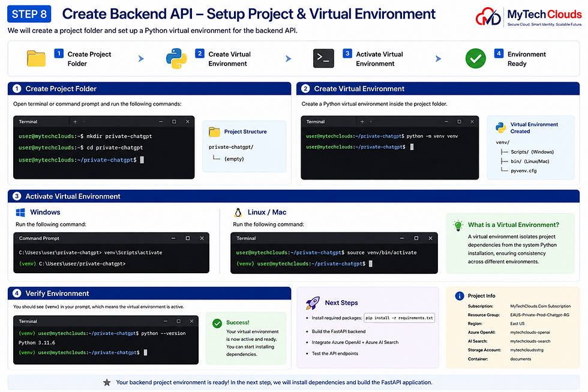Image resolution: width=588 pixels, height=392 pixels.
Task: Click the yellow folder icon in the top step strip
Action: (36, 58)
